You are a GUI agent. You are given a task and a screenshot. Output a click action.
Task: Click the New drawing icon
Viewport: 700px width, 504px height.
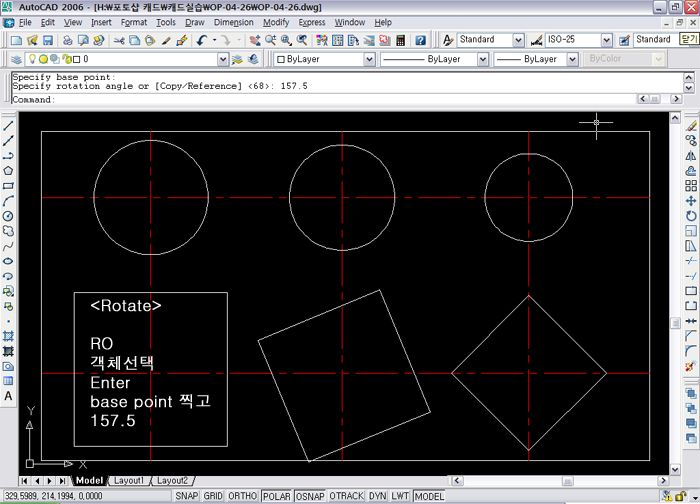(17, 40)
